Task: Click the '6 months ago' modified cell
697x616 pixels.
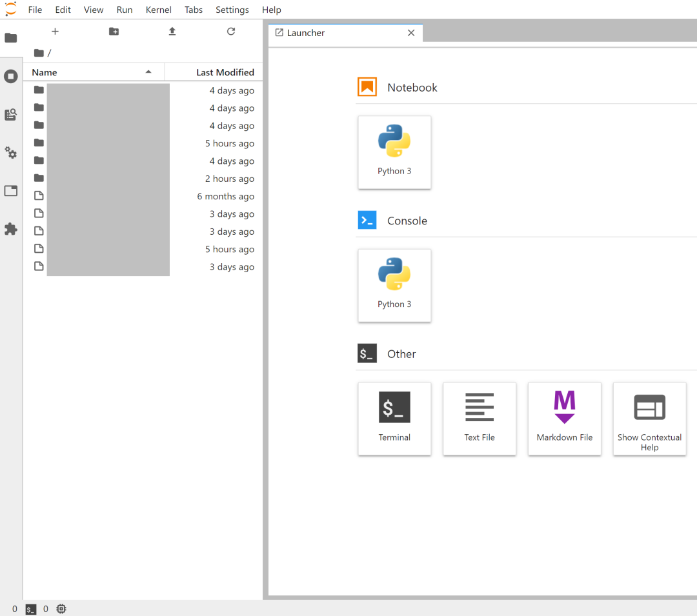Action: [225, 196]
